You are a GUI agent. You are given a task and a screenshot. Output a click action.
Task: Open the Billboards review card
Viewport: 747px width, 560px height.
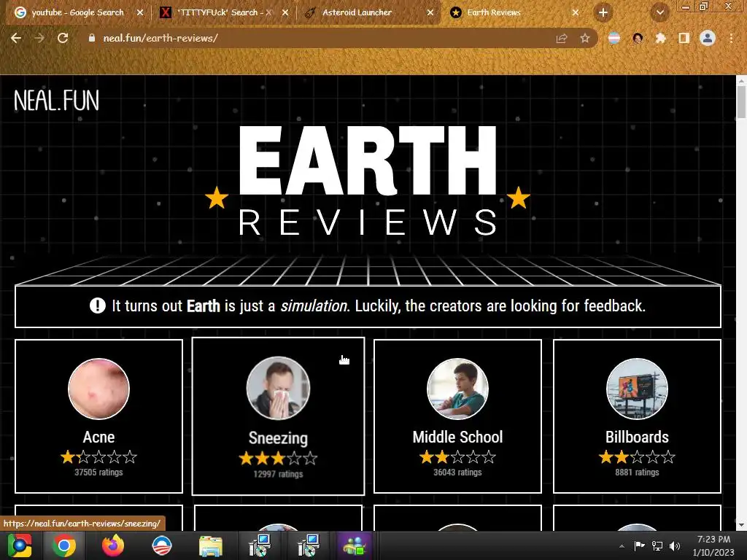(637, 416)
